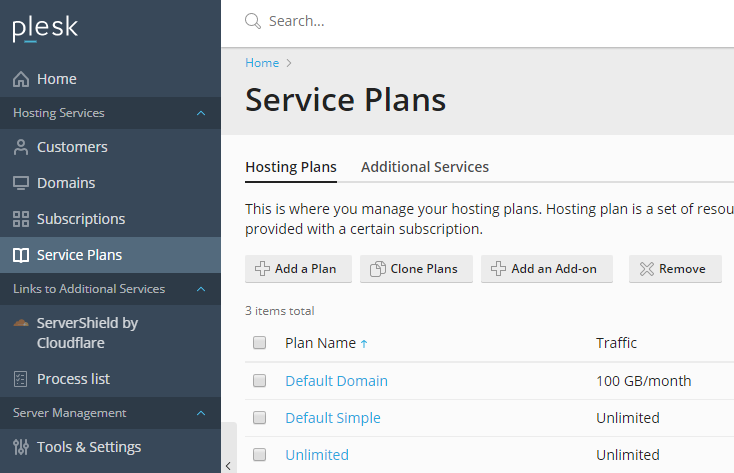The image size is (734, 473).
Task: Open ServerShield by Cloudflare link
Action: 110,333
